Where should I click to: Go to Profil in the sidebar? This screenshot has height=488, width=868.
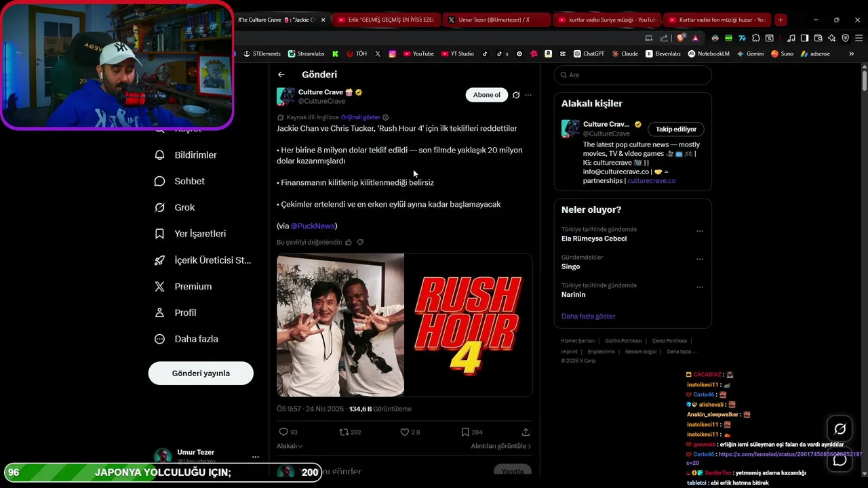176,312
